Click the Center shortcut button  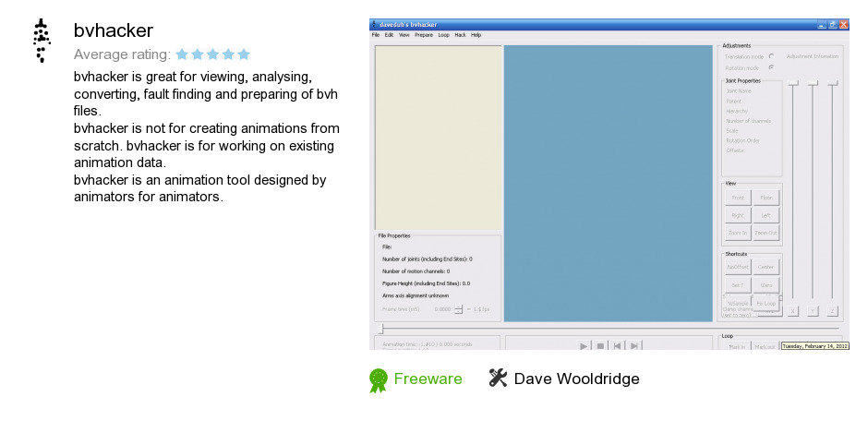click(x=766, y=267)
